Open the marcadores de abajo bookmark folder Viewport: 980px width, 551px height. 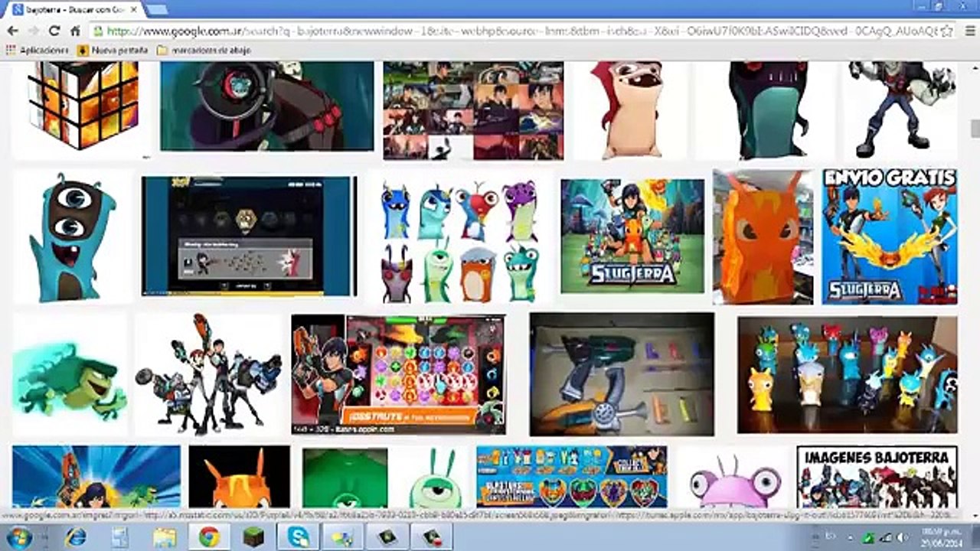point(203,51)
